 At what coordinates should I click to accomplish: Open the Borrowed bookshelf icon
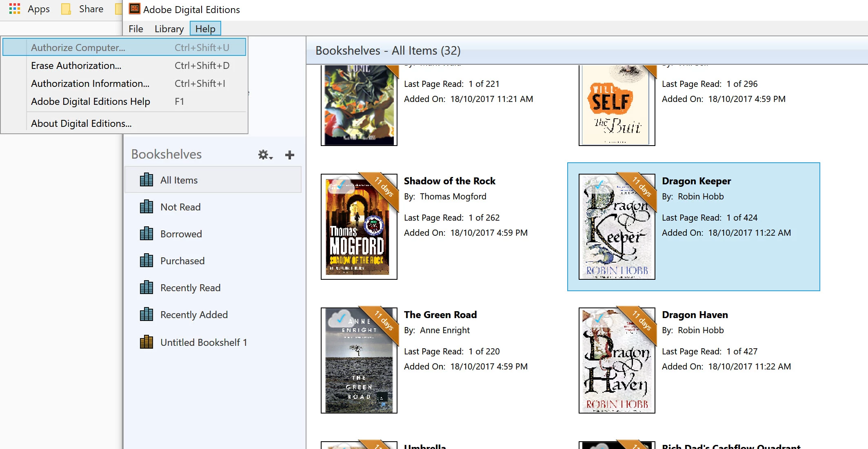147,234
